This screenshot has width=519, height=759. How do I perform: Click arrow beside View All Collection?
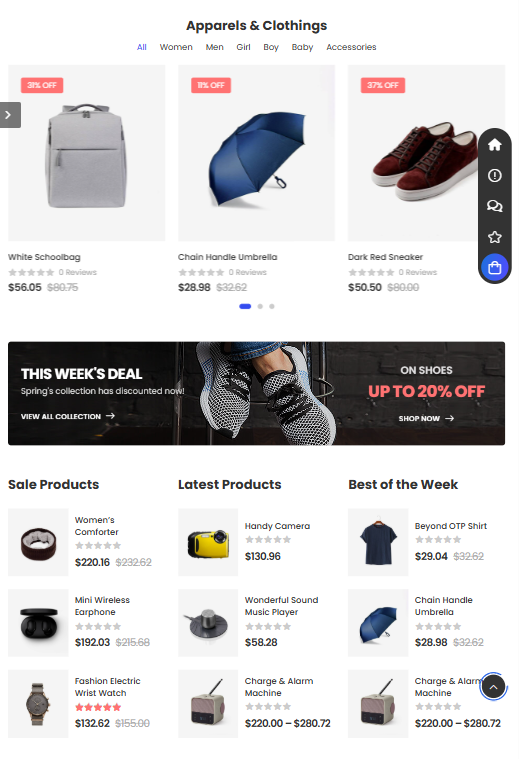pyautogui.click(x=110, y=416)
